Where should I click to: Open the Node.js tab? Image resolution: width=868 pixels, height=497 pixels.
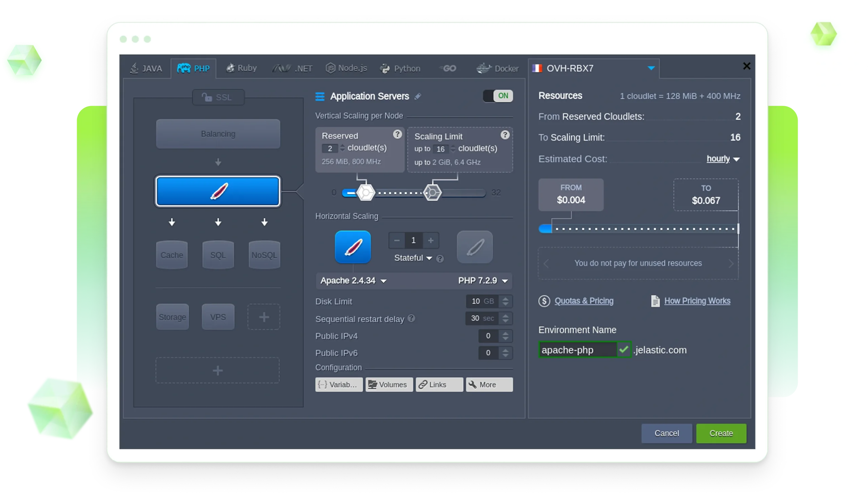point(346,68)
